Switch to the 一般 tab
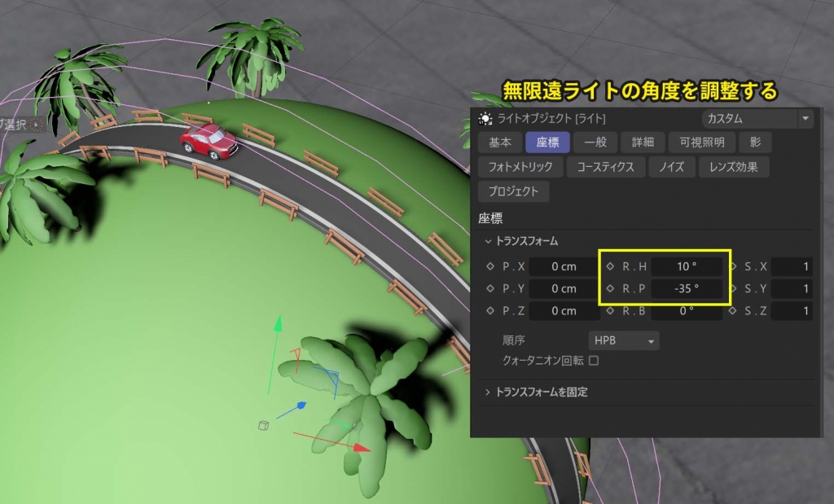834x504 pixels. tap(595, 142)
